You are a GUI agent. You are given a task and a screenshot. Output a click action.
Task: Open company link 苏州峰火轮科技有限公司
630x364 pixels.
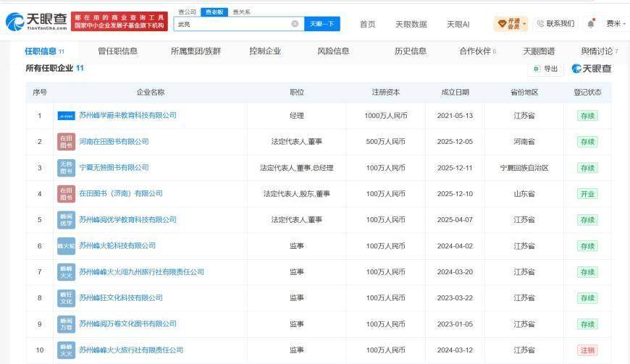[x=117, y=245]
